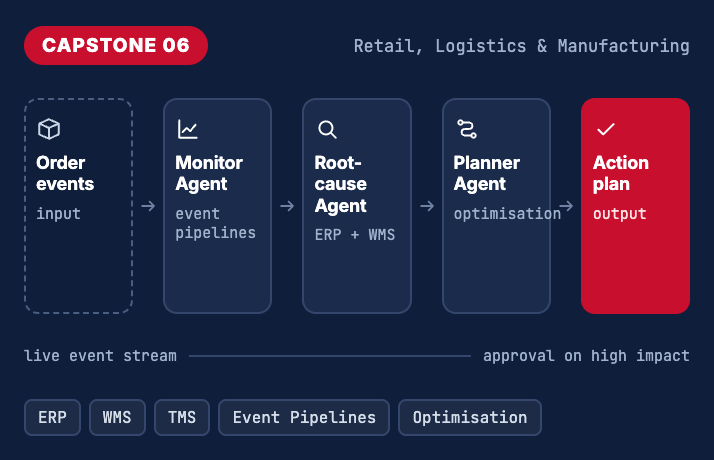Click the cube icon in Order events card

[x=49, y=129]
